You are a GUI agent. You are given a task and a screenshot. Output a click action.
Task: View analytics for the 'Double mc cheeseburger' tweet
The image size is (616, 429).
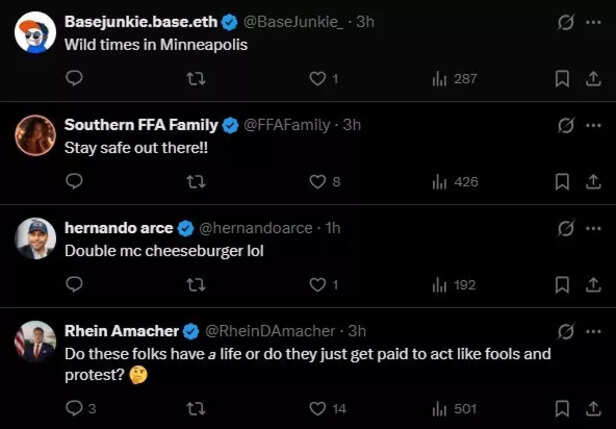[x=453, y=285]
